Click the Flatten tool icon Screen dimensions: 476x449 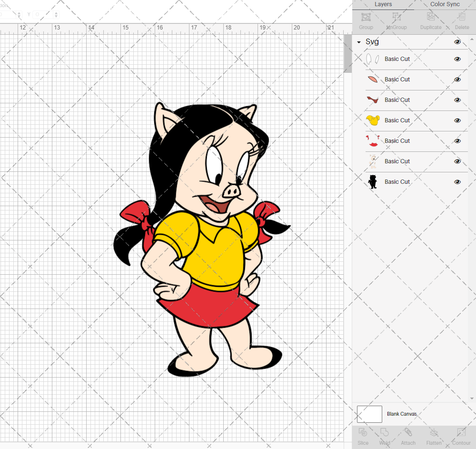tap(434, 432)
